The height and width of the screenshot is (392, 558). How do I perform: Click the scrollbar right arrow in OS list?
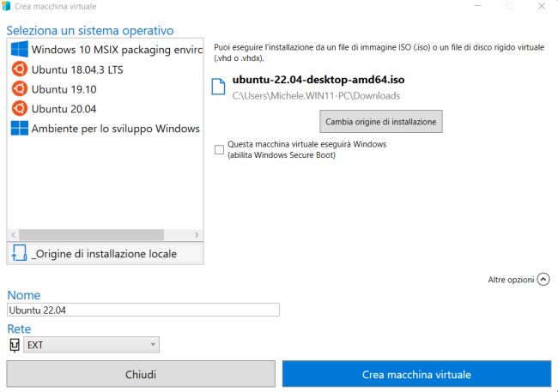point(197,235)
